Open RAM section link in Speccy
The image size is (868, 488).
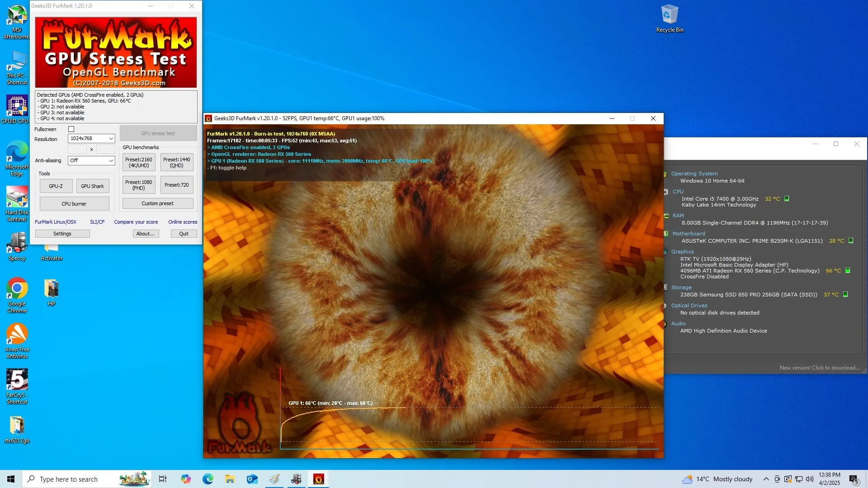(678, 216)
